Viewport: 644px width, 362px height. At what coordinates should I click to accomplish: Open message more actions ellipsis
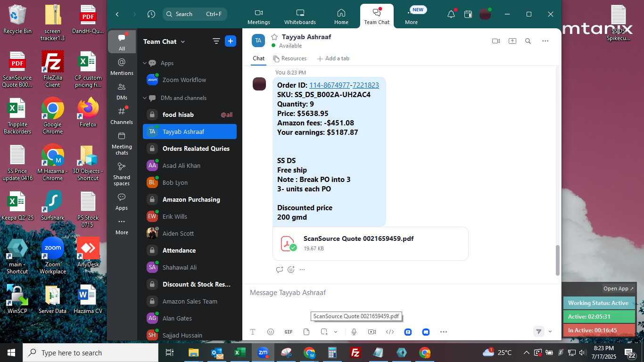pyautogui.click(x=302, y=270)
